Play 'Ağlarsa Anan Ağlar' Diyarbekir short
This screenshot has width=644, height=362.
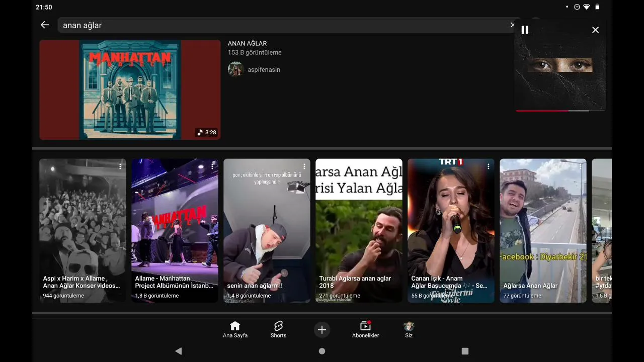pos(543,231)
